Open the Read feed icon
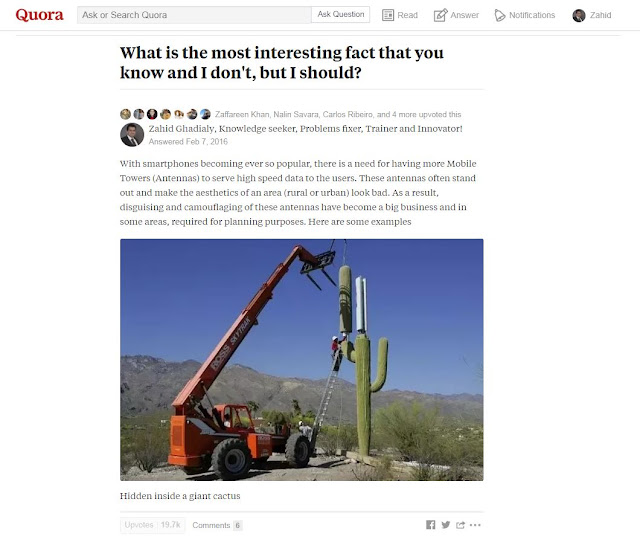640x542 pixels. [388, 15]
